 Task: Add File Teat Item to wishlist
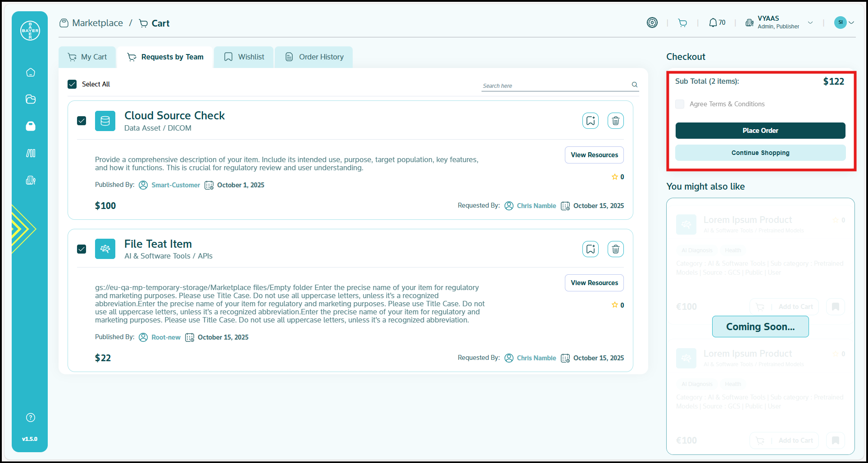point(590,249)
